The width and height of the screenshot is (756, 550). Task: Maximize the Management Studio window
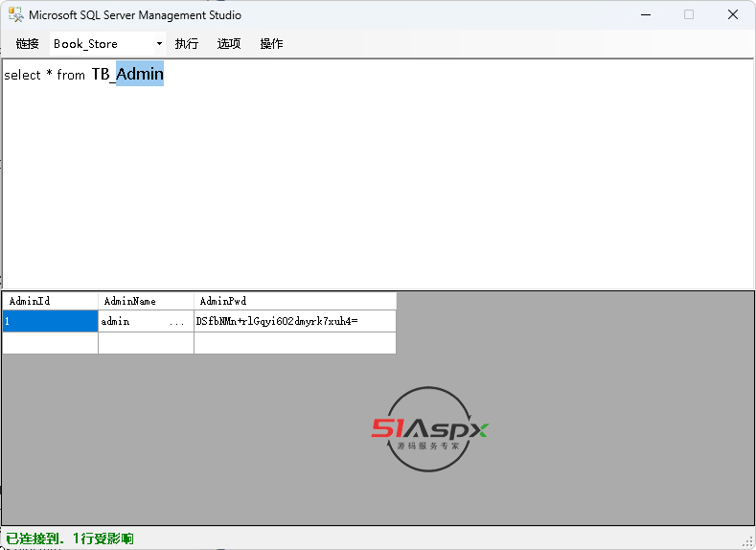point(689,15)
